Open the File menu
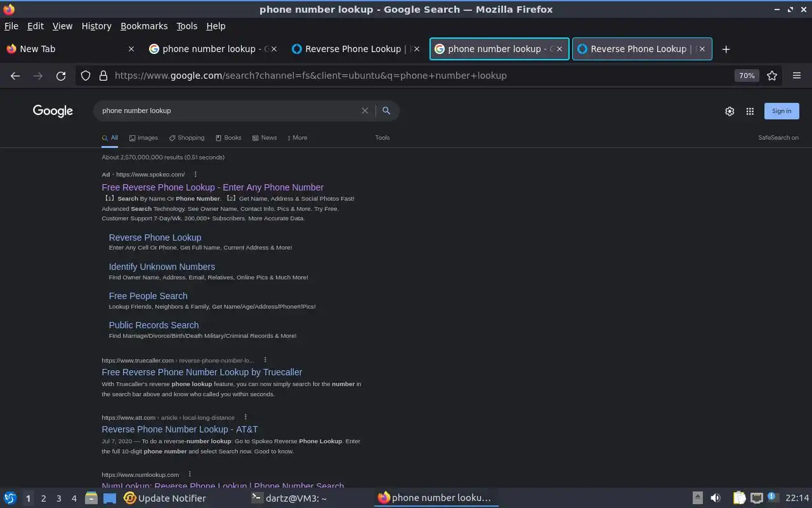Screen dimensions: 812x508 pos(11,26)
